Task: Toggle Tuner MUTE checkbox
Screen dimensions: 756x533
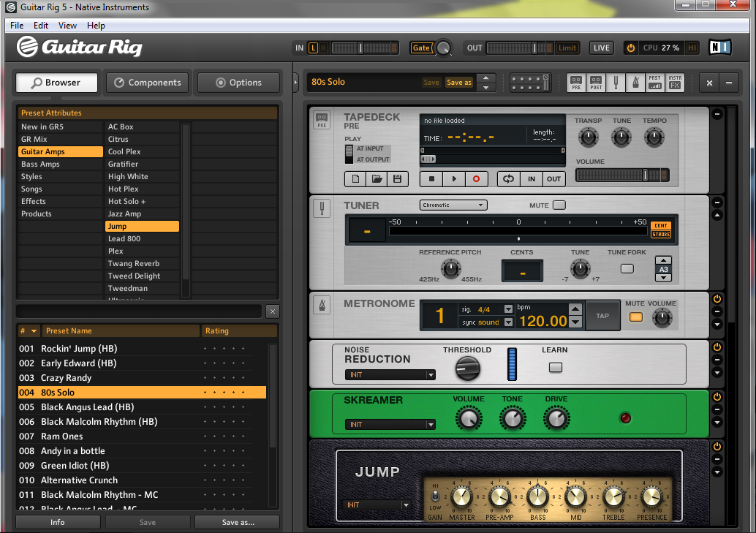Action: [x=559, y=205]
